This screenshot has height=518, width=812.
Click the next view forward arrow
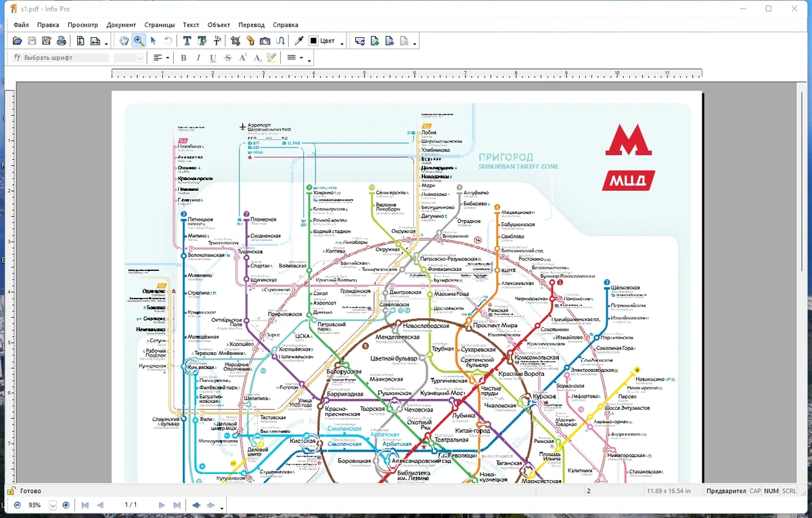click(x=211, y=505)
